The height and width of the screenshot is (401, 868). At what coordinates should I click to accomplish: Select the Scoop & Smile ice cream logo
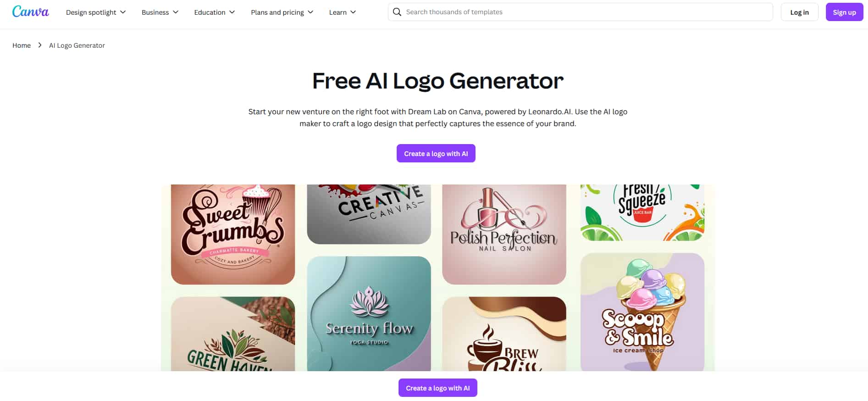(x=642, y=312)
